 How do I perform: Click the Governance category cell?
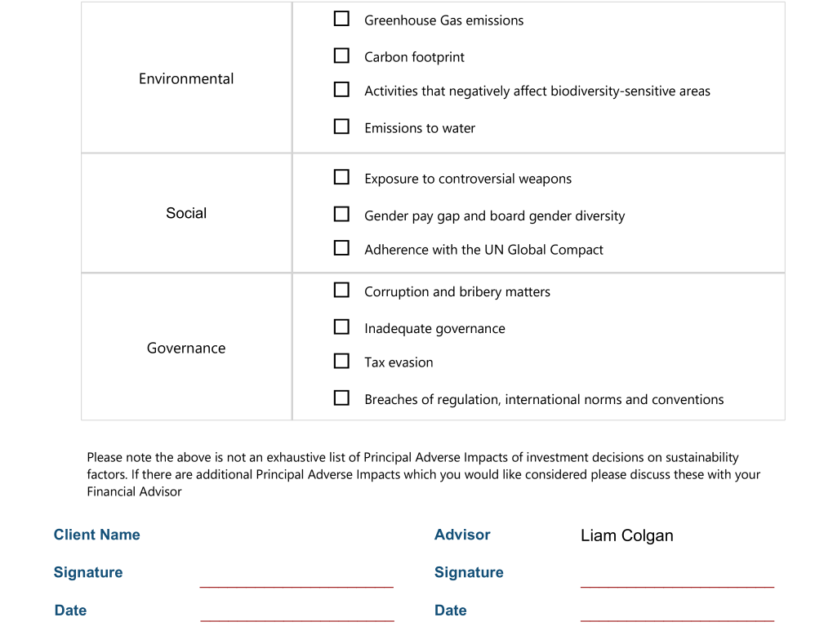[186, 348]
